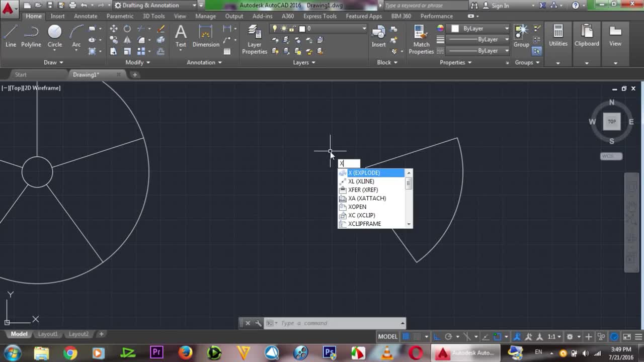Toggle grid display in status bar
This screenshot has width=644, height=362.
pos(406,337)
